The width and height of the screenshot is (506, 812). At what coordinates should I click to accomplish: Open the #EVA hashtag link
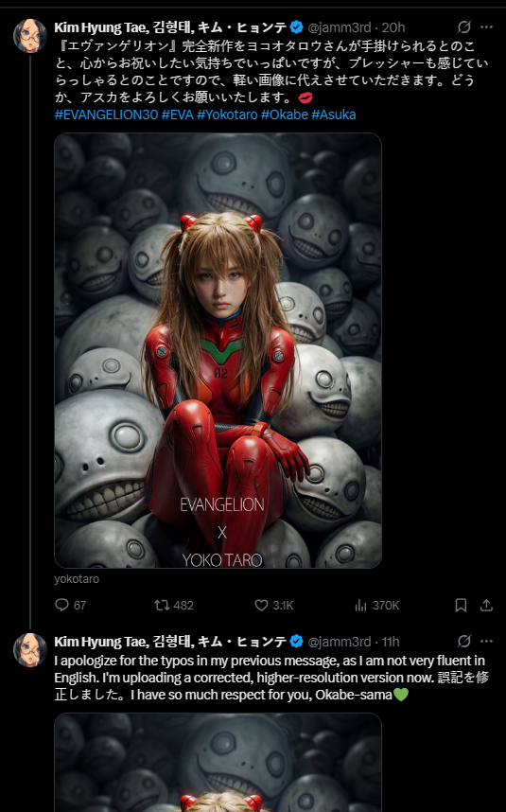click(178, 115)
